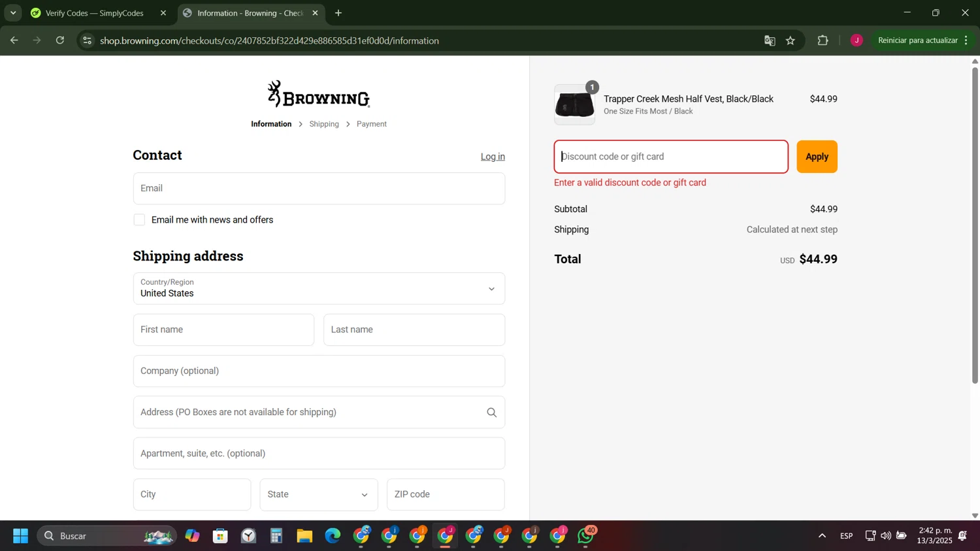980x551 pixels.
Task: Open the notifications bell in taskbar
Action: pyautogui.click(x=962, y=536)
